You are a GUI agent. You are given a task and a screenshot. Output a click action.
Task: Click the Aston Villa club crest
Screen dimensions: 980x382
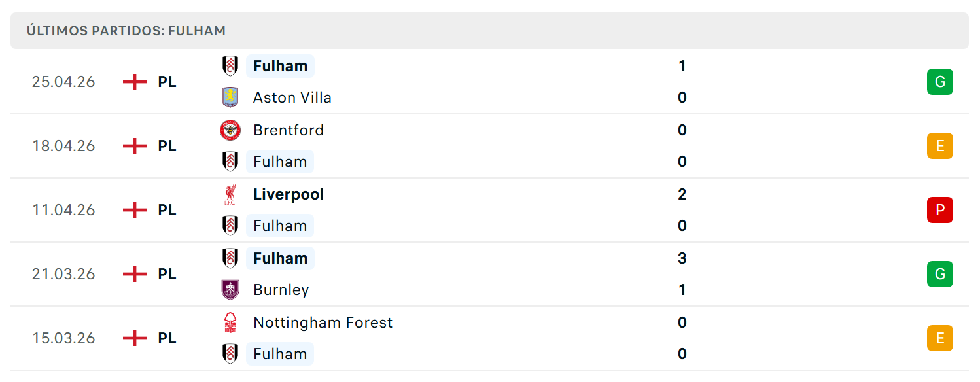pyautogui.click(x=230, y=97)
